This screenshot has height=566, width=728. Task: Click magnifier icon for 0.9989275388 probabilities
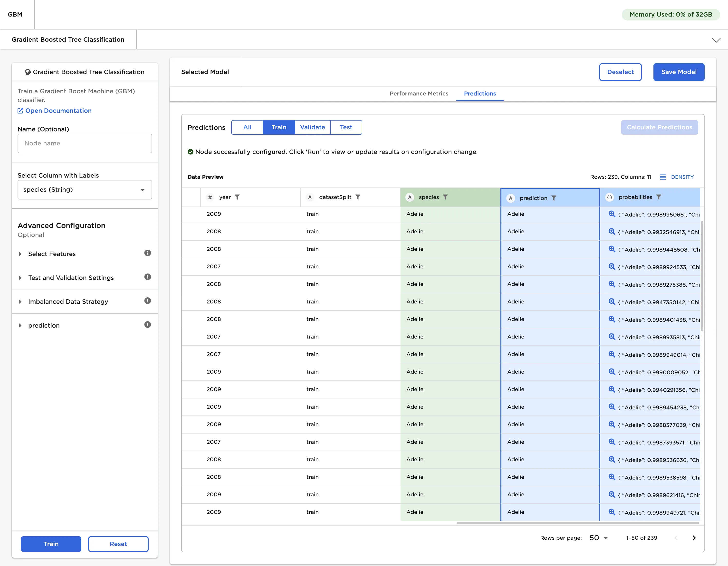(x=612, y=284)
